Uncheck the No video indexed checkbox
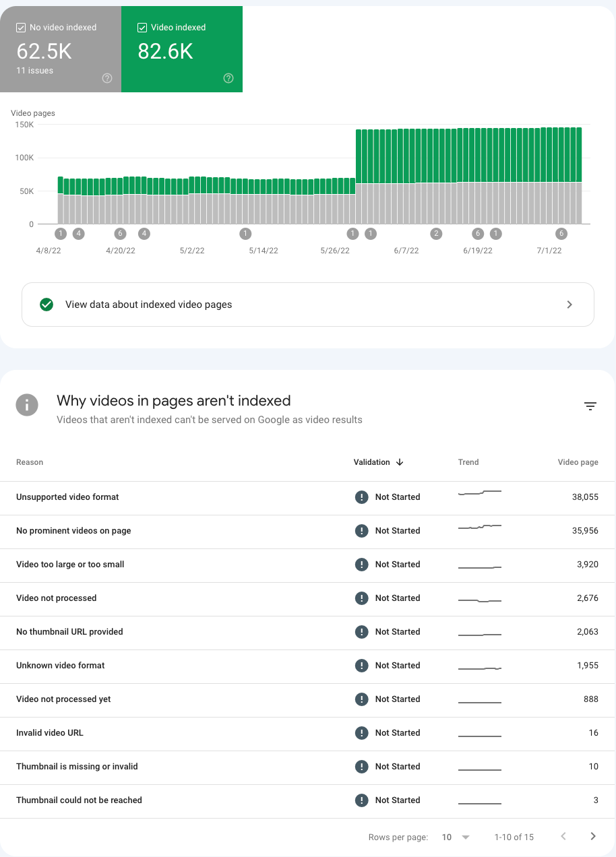 [20, 27]
